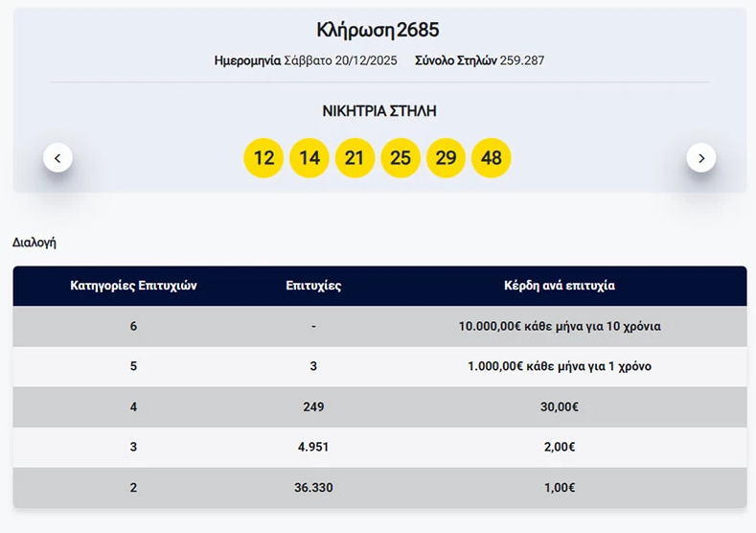Select the category 6 prize row
Image resolution: width=756 pixels, height=533 pixels.
[x=133, y=326]
